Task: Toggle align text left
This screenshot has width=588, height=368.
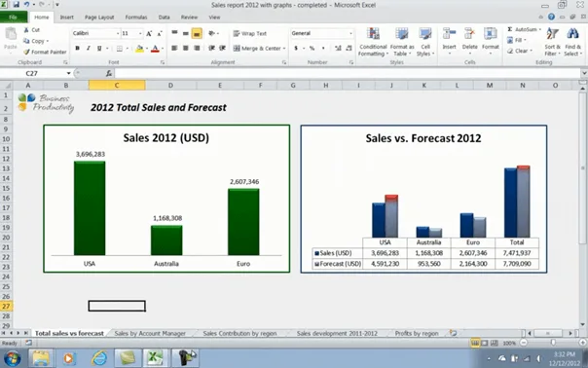Action: point(174,48)
